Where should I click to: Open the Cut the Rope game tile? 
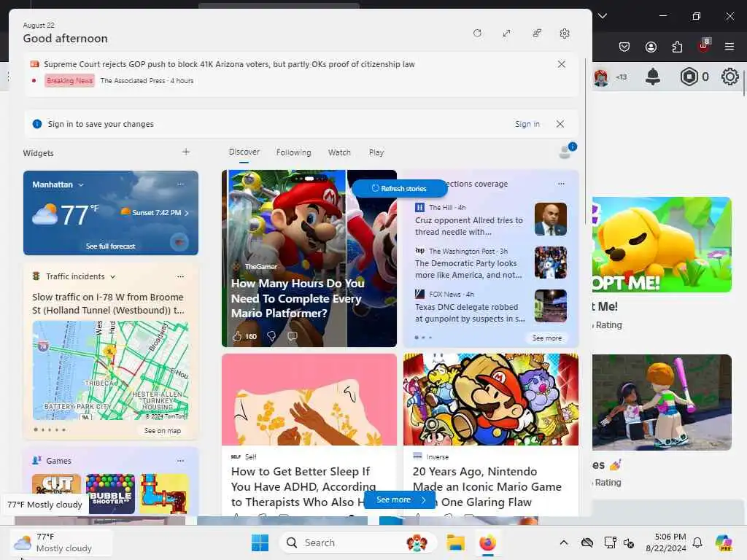[56, 494]
